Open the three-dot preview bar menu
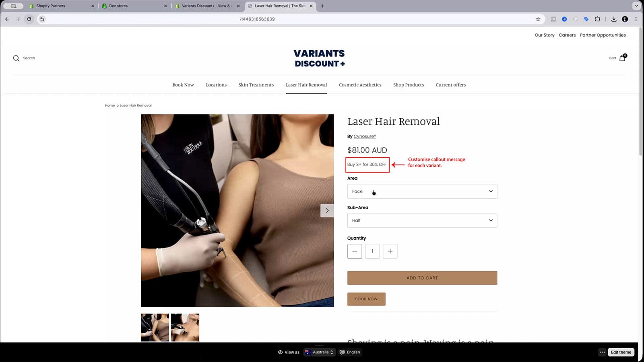 [602, 352]
